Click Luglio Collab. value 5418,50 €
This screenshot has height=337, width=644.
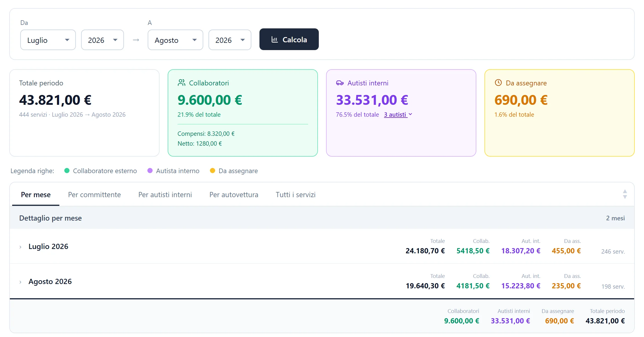tap(473, 251)
